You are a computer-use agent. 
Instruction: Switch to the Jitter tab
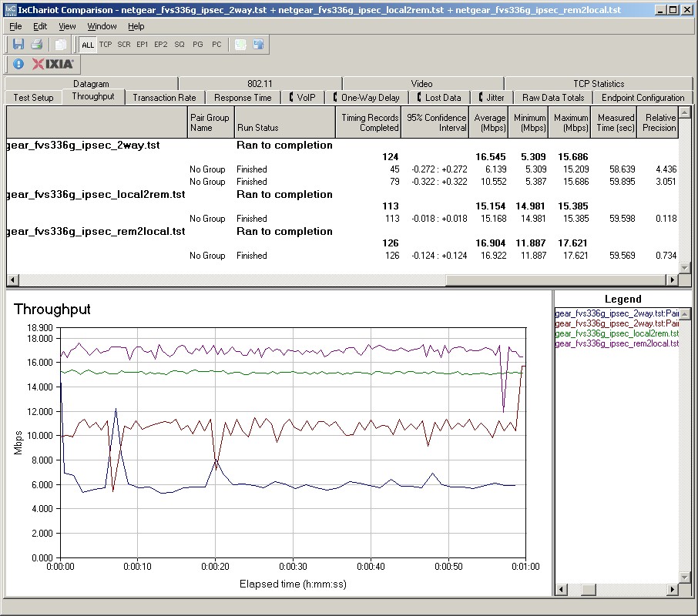coord(492,97)
